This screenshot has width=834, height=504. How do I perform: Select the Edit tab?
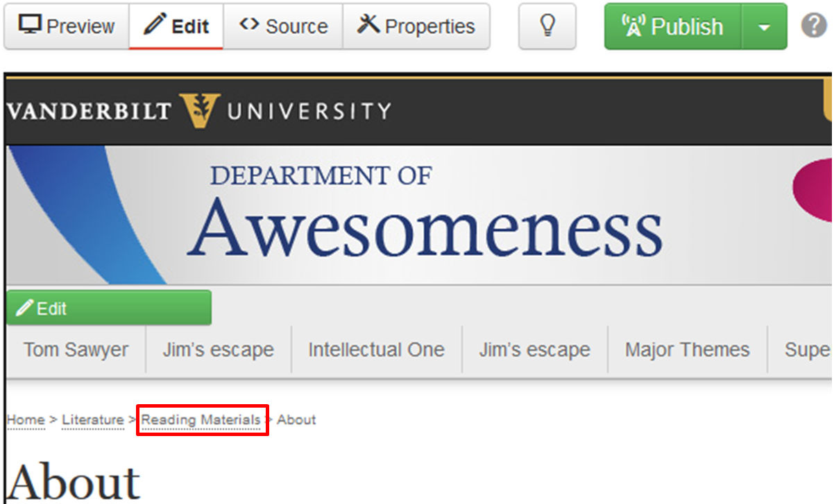click(176, 26)
